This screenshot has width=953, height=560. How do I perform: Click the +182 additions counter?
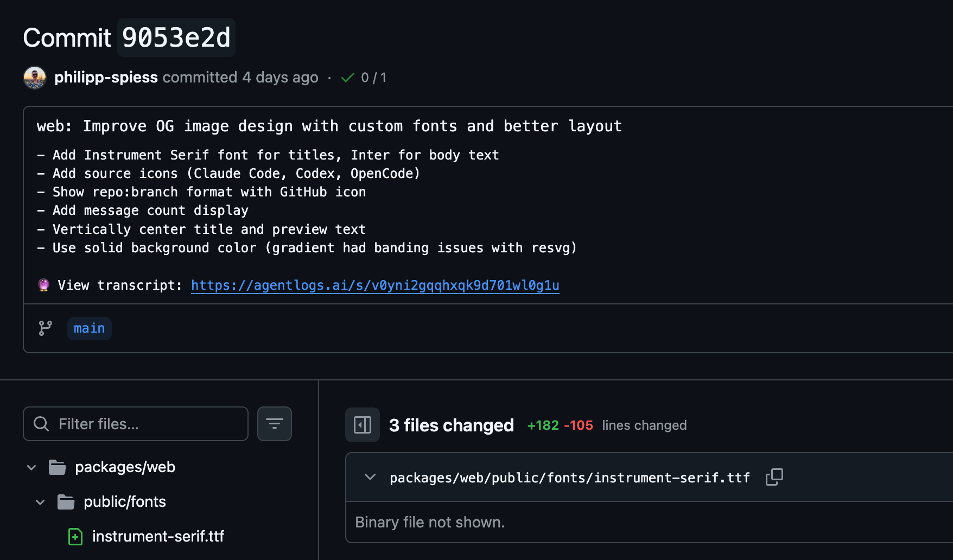coord(543,425)
